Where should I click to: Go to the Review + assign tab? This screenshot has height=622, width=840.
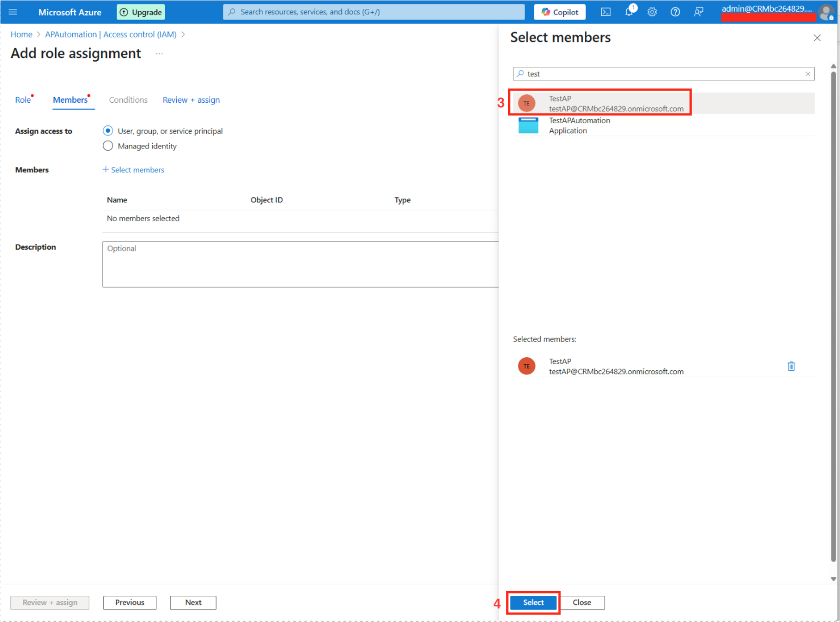(191, 100)
